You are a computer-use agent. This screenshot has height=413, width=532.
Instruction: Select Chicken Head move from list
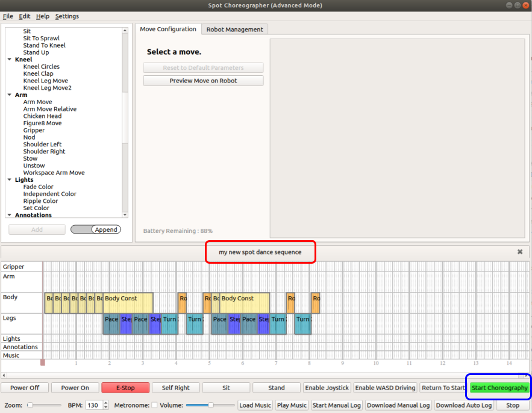(x=42, y=116)
